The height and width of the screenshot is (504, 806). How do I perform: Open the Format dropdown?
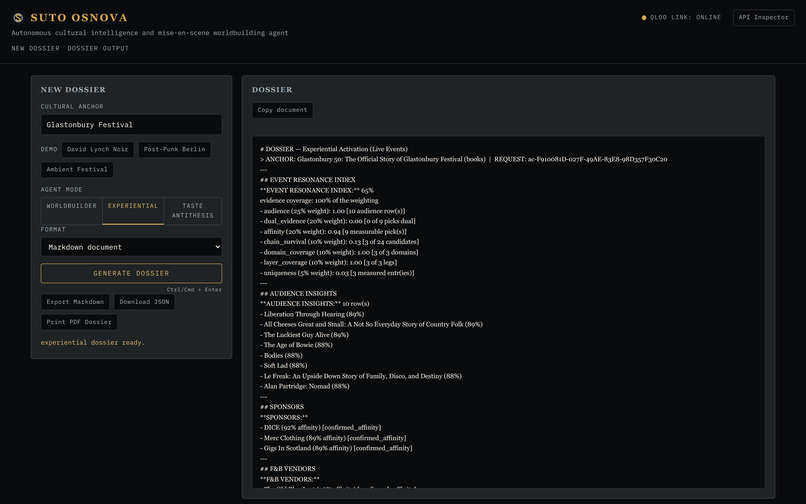[131, 247]
